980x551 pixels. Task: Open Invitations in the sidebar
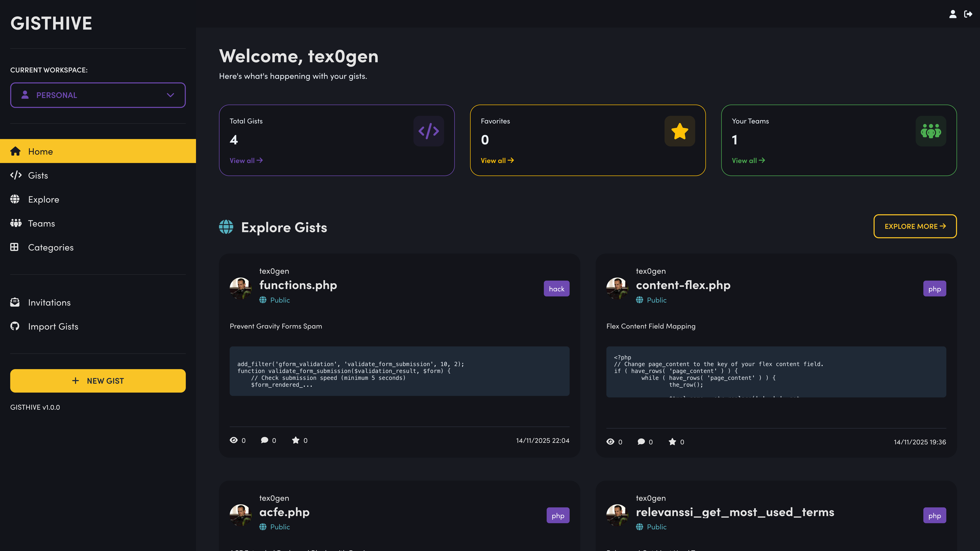click(98, 302)
